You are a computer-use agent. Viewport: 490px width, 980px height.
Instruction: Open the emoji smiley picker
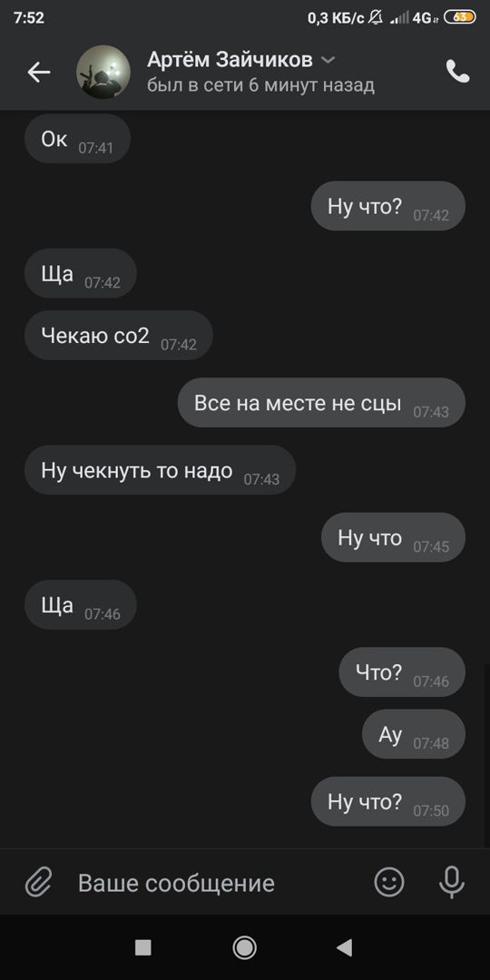point(389,883)
